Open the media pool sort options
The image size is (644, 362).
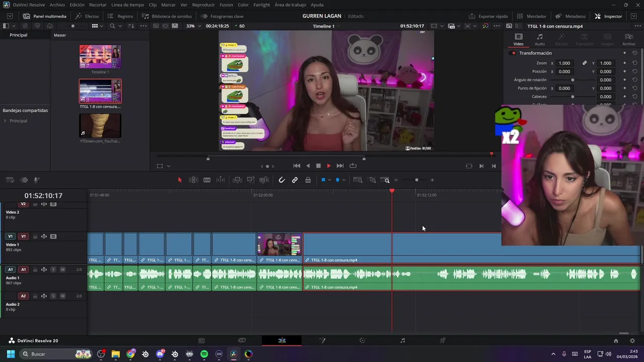coord(130,26)
